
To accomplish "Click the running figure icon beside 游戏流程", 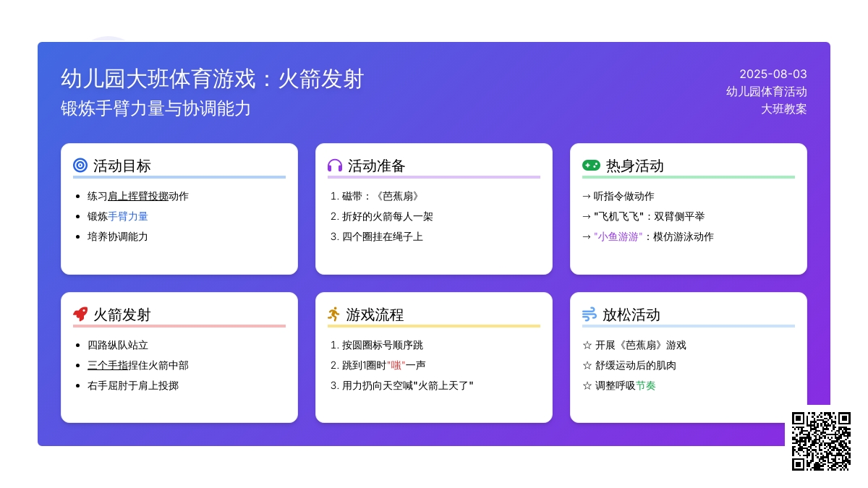I will 333,314.
